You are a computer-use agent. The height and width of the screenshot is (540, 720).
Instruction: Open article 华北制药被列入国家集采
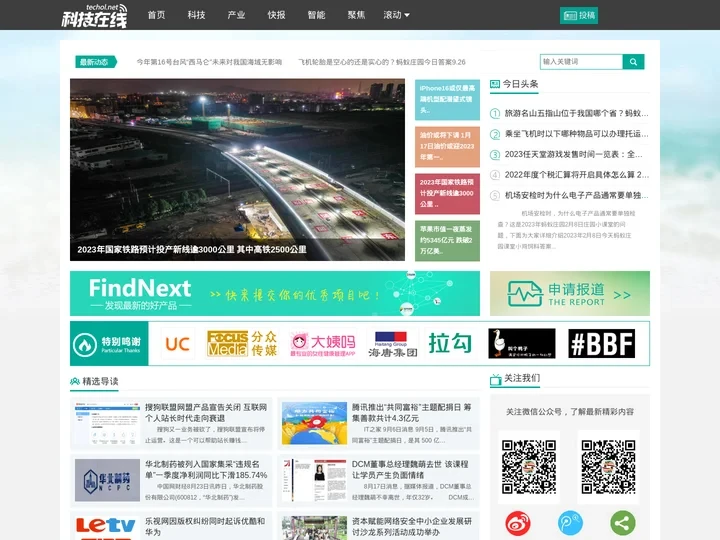pos(206,469)
